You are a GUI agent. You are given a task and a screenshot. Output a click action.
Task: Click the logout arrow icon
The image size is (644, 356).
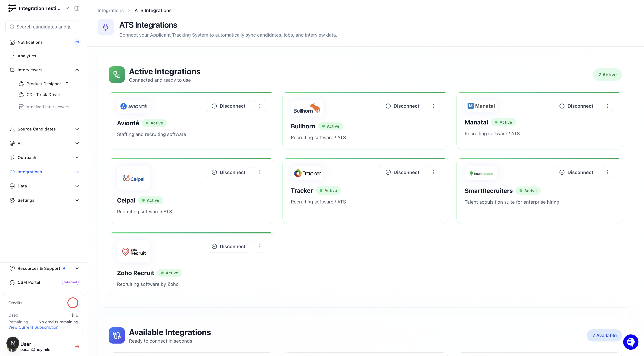tap(76, 347)
